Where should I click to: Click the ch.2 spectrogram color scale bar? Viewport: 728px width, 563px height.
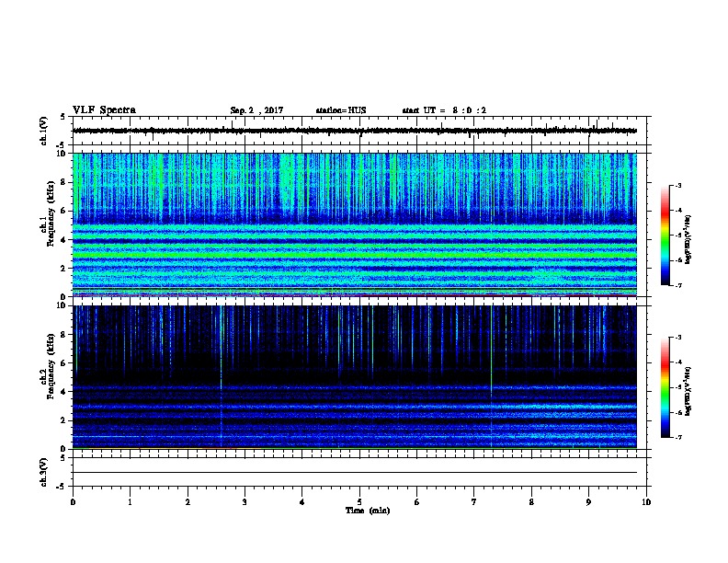click(x=665, y=387)
